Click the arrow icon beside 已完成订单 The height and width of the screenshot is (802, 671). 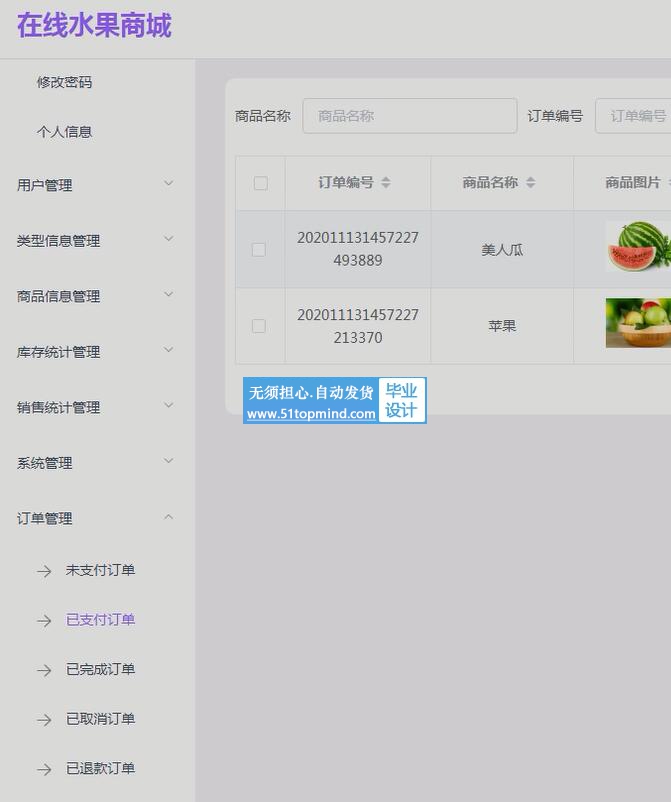(x=44, y=670)
